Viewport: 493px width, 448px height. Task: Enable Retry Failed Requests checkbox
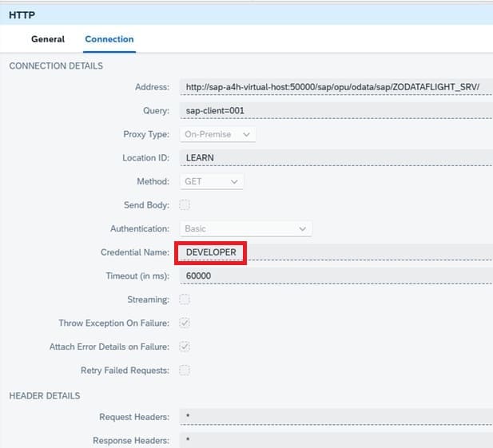point(185,371)
